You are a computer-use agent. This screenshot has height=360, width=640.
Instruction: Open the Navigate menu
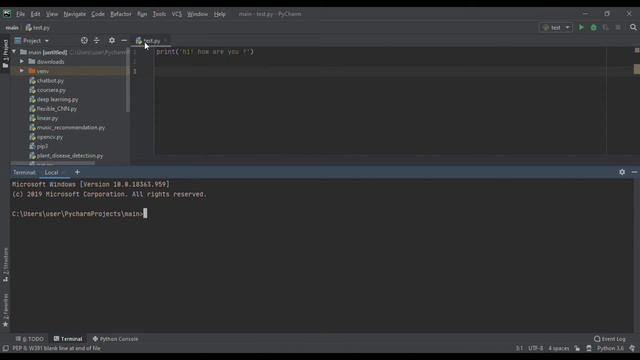(x=75, y=14)
